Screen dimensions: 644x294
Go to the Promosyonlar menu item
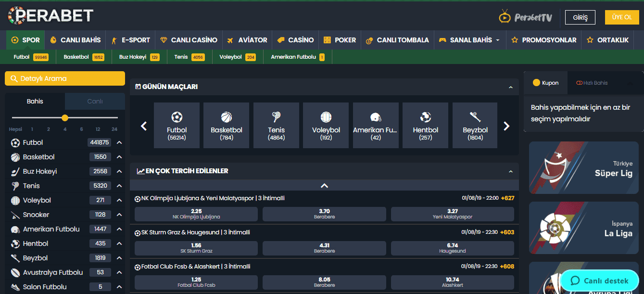(x=543, y=40)
